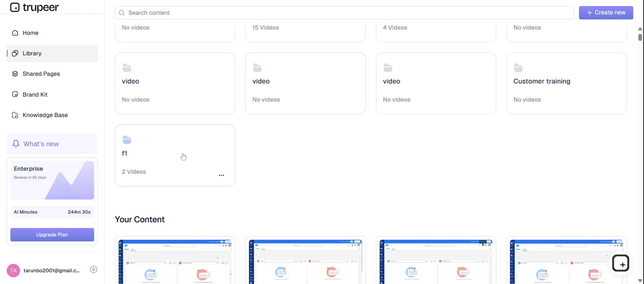The image size is (644, 284).
Task: Open the f1 folder
Action: [x=175, y=155]
